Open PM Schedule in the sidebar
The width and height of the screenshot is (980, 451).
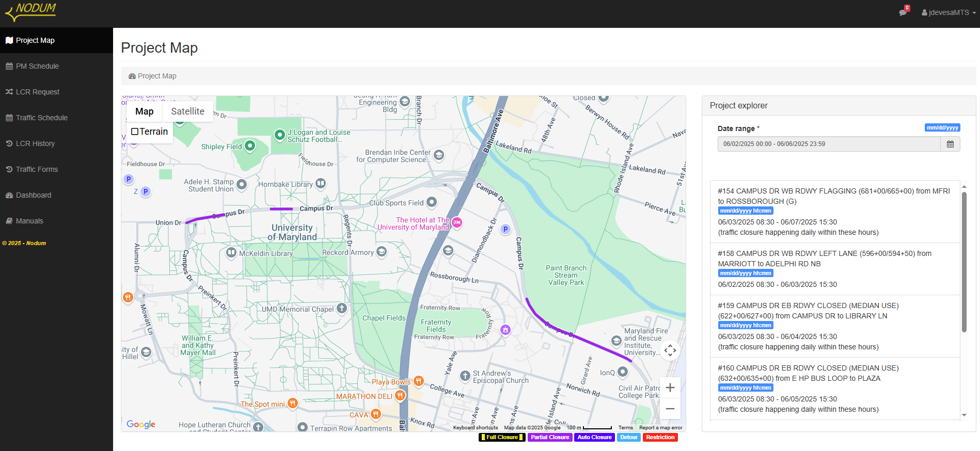point(56,66)
